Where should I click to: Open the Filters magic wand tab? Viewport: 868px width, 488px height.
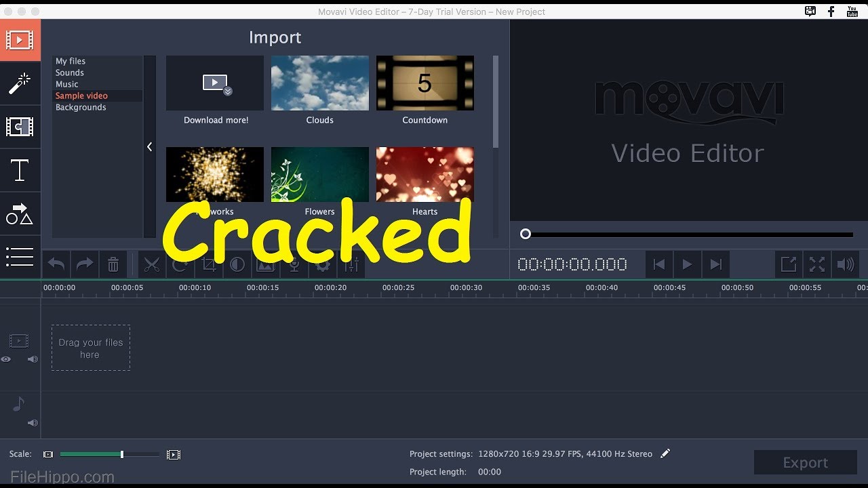coord(20,84)
